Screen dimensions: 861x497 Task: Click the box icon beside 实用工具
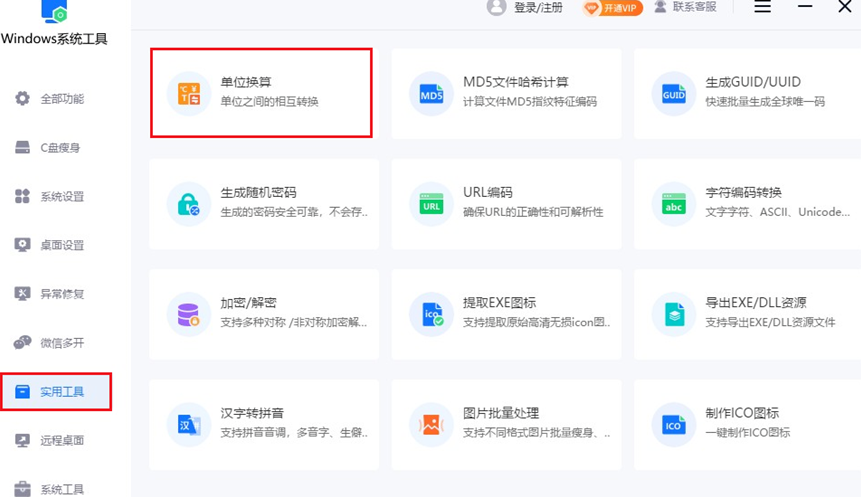[22, 392]
